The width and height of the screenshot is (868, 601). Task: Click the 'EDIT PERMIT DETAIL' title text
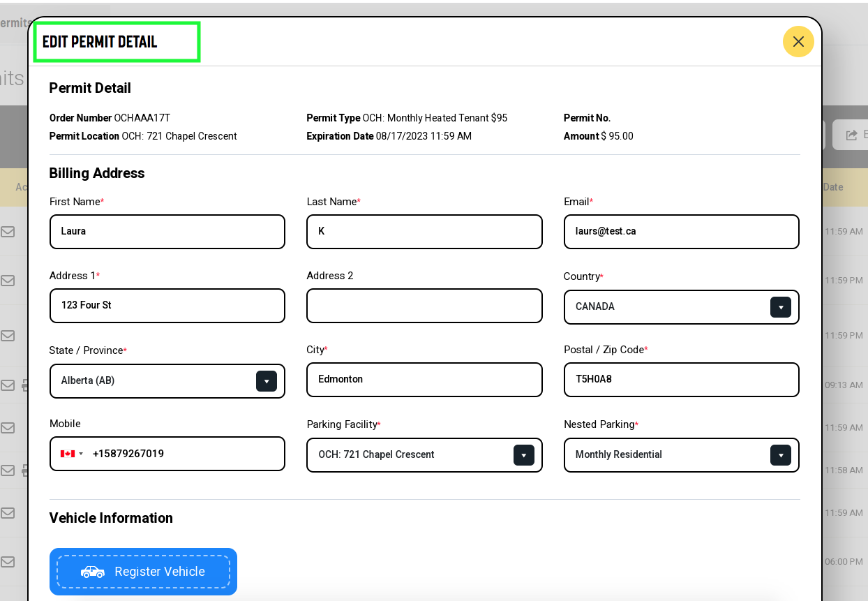(x=100, y=41)
